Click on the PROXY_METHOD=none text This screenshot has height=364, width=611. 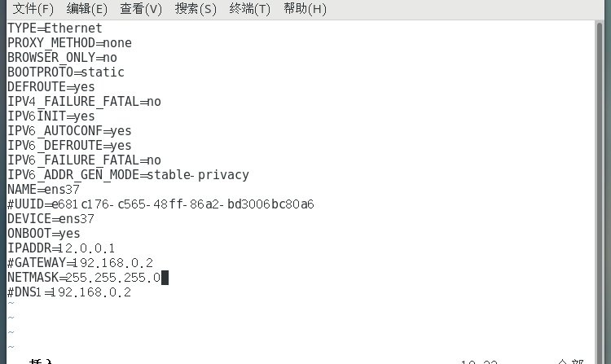click(x=69, y=42)
